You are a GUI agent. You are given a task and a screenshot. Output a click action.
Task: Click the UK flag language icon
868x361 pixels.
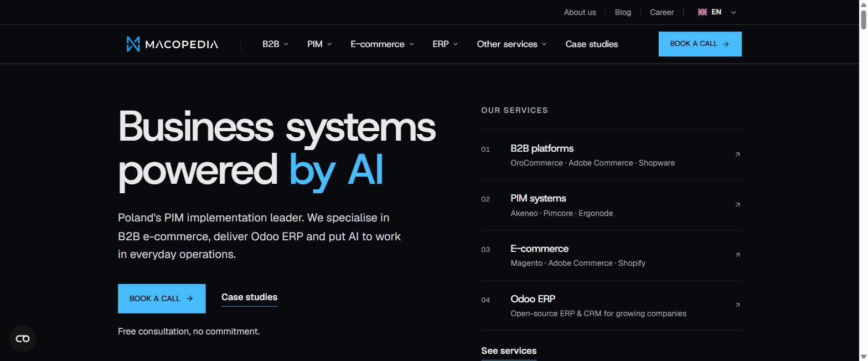702,12
